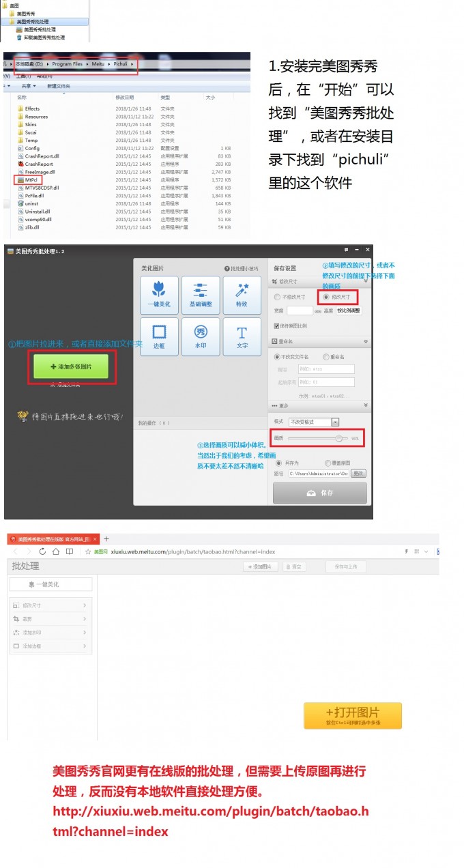Expand 修改尺寸 item in web sidebar

(50, 605)
